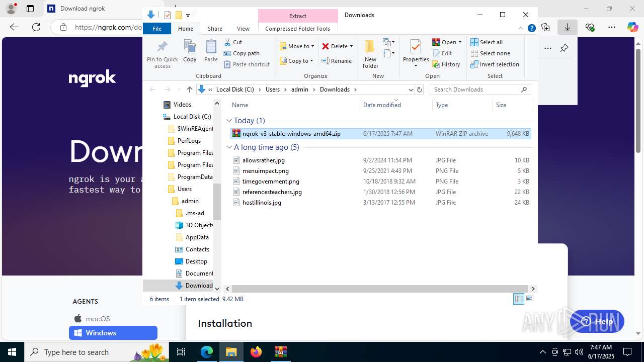Click horizontal scrollbar in file list
Viewport: 644px width, 362px height.
380,289
